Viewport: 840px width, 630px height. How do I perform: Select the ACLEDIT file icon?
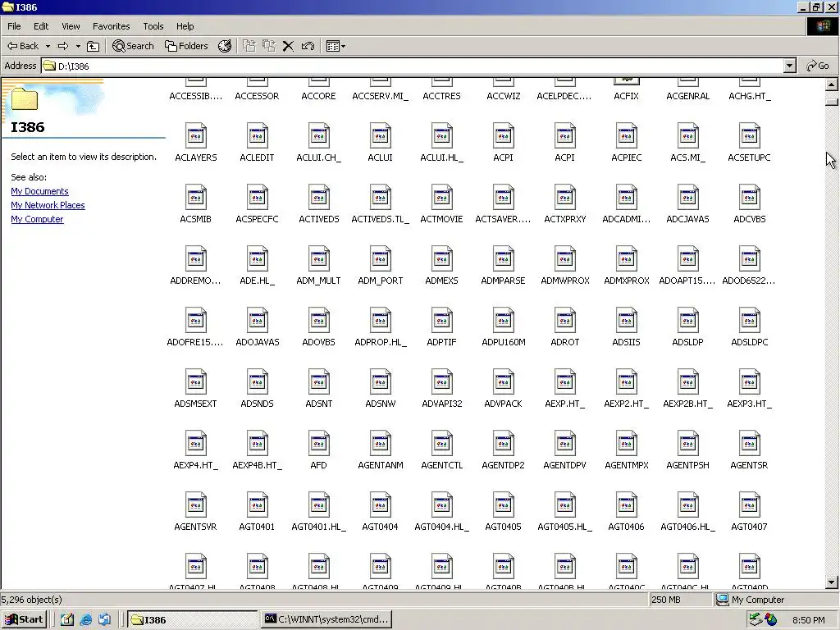click(x=257, y=136)
